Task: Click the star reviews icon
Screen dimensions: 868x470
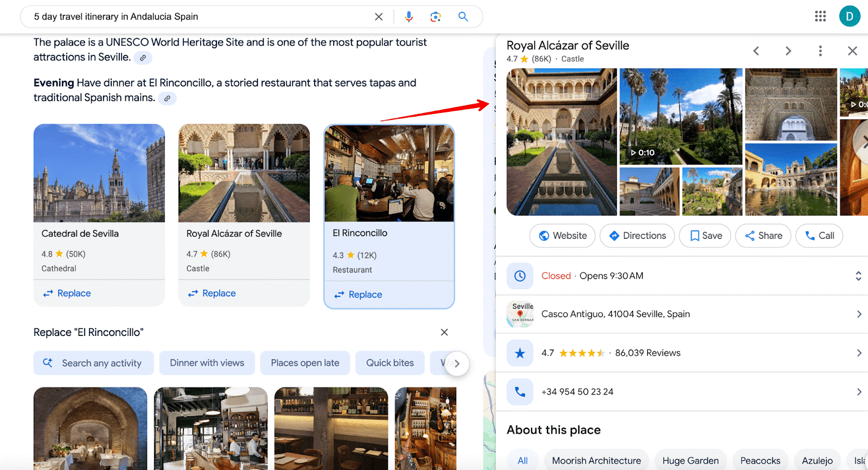Action: [x=520, y=353]
